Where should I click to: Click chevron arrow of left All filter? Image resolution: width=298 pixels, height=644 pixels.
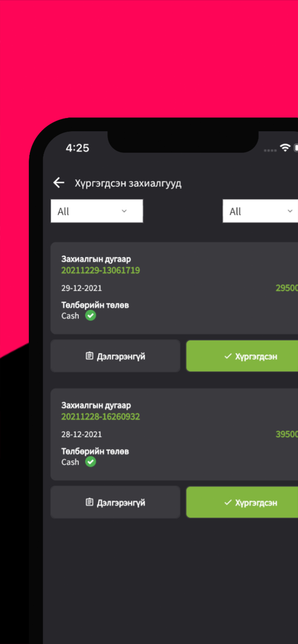[124, 211]
